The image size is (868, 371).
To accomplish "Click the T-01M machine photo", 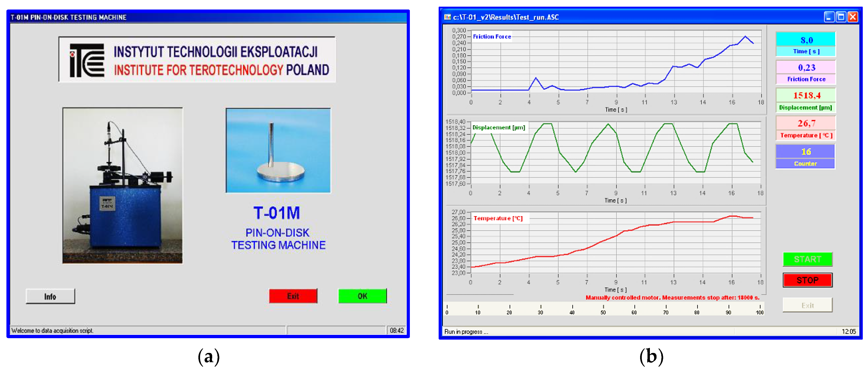I will click(123, 185).
